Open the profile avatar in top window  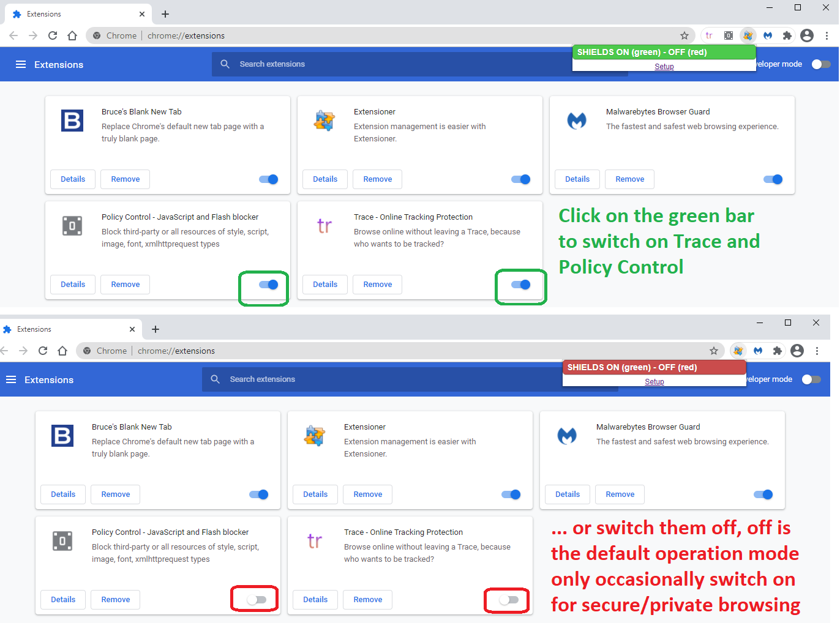point(807,35)
